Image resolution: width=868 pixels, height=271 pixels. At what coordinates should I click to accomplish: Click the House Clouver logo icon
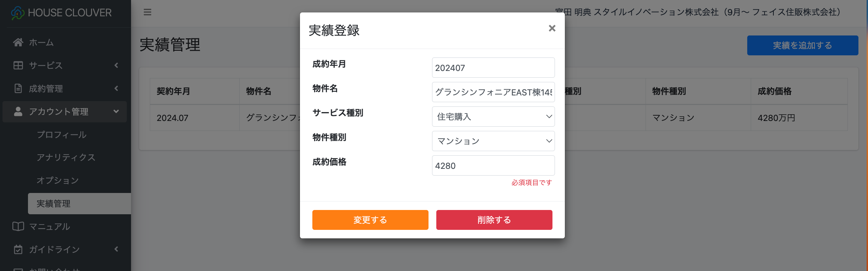(18, 13)
